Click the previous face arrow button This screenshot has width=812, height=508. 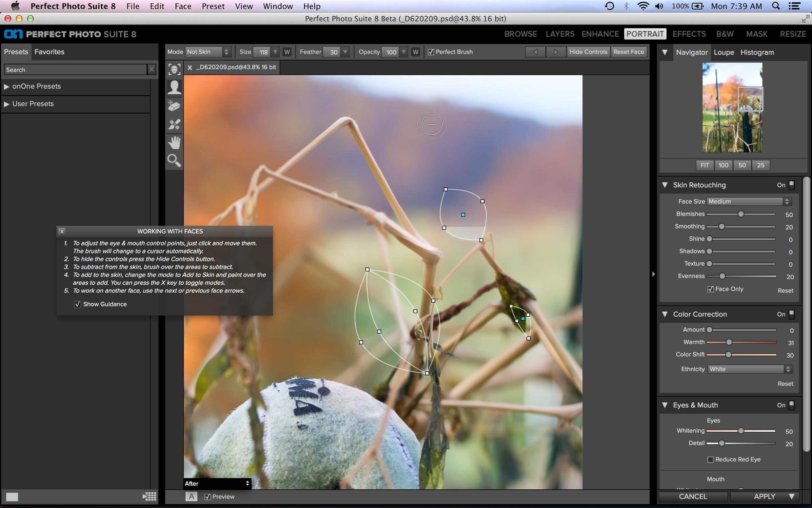(536, 52)
